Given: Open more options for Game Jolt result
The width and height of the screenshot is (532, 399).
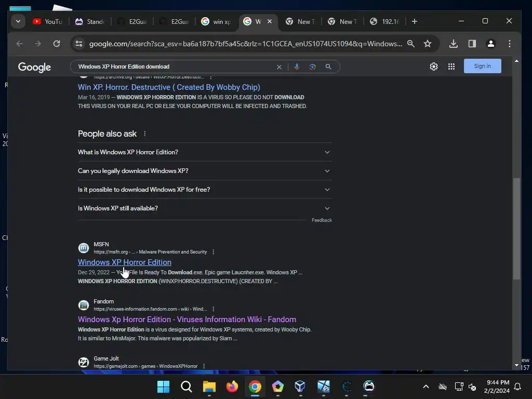Looking at the screenshot, I should (204, 366).
